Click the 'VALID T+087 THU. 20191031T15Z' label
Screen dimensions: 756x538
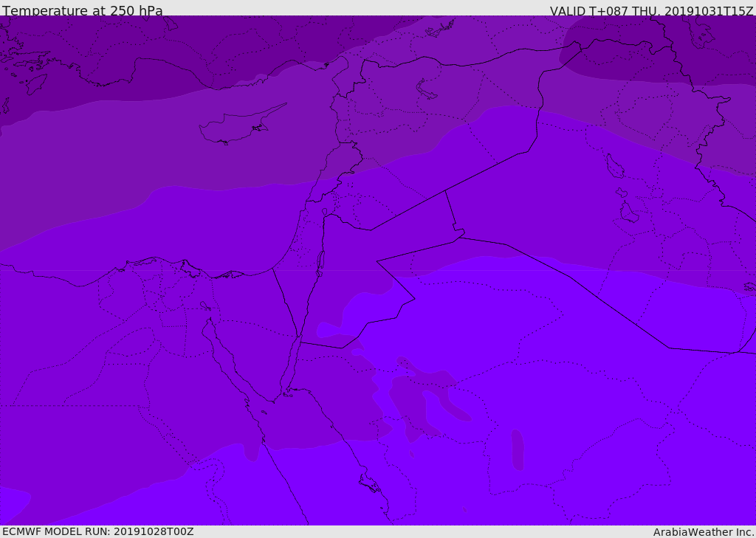click(651, 10)
